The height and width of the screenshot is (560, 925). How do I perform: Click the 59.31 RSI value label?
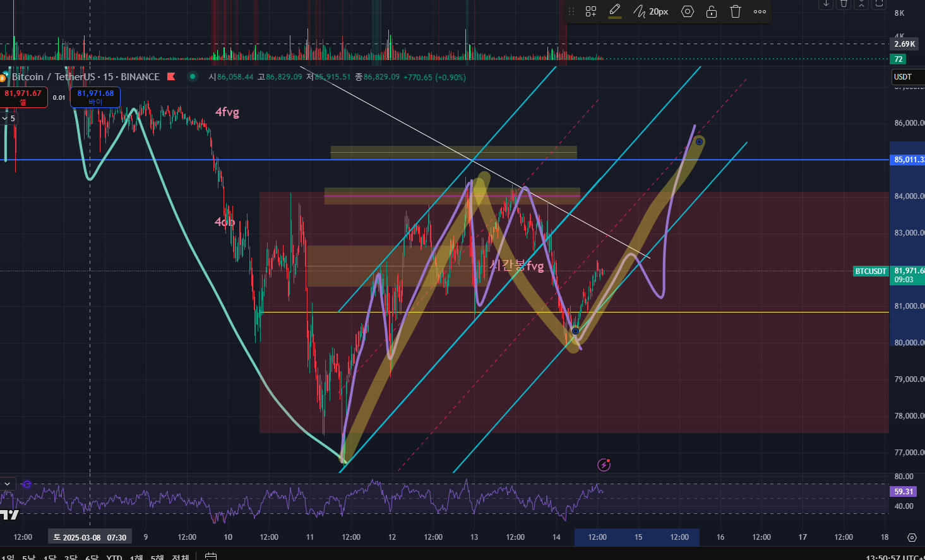(904, 491)
